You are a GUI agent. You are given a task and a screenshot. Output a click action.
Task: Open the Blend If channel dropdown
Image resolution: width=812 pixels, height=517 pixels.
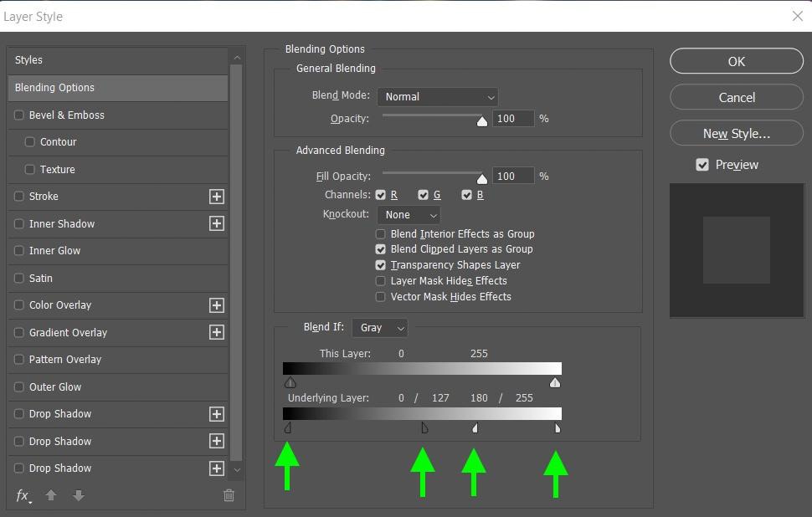[380, 328]
